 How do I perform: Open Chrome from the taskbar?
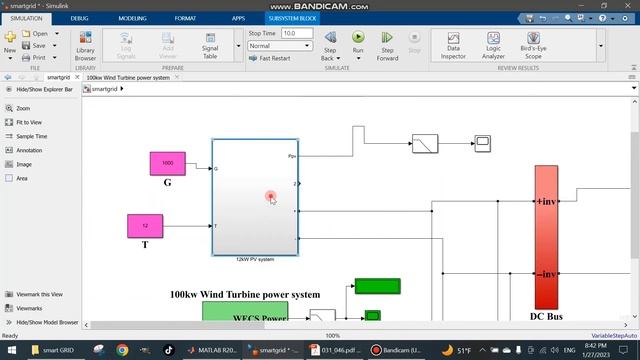pos(122,350)
